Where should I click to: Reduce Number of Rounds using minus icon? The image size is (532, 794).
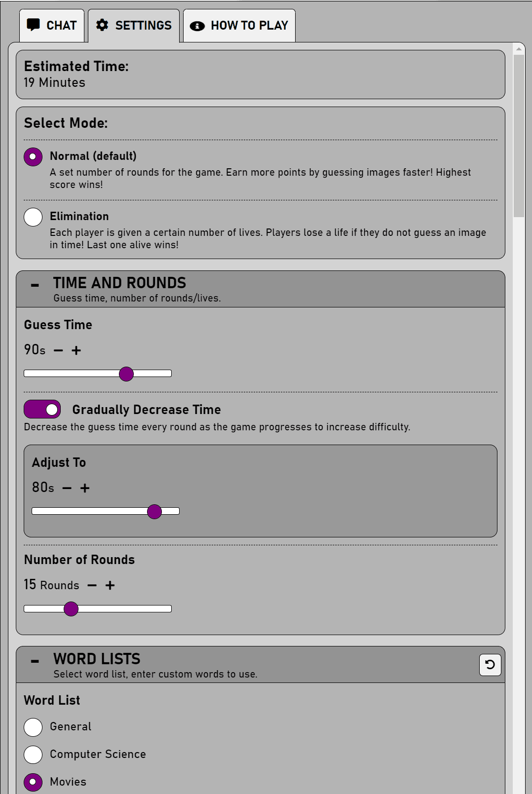click(92, 586)
